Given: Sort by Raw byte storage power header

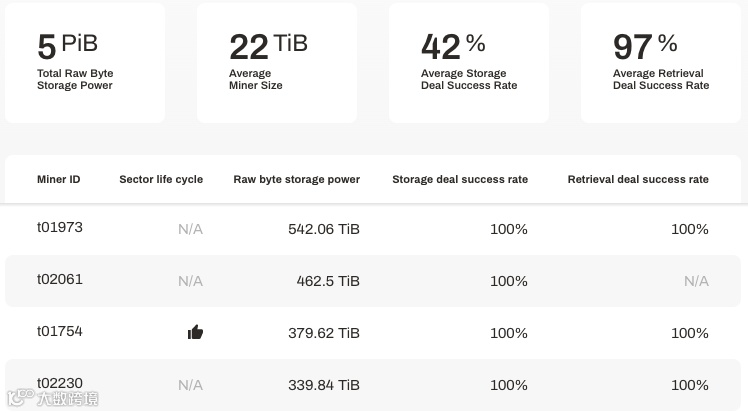Looking at the screenshot, I should (296, 180).
